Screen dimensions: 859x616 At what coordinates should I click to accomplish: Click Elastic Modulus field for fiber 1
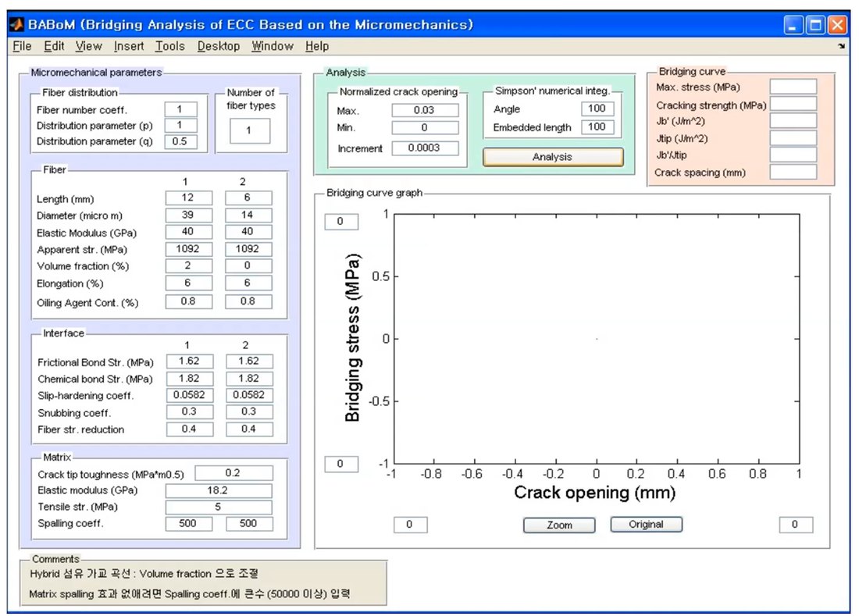188,232
